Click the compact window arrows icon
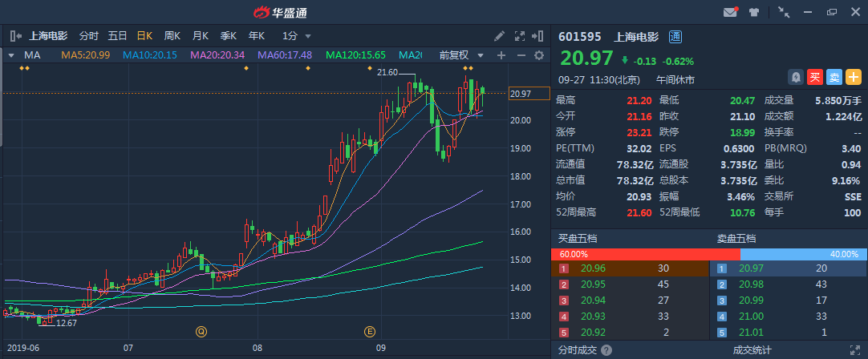Image resolution: width=868 pixels, height=359 pixels. (x=784, y=11)
